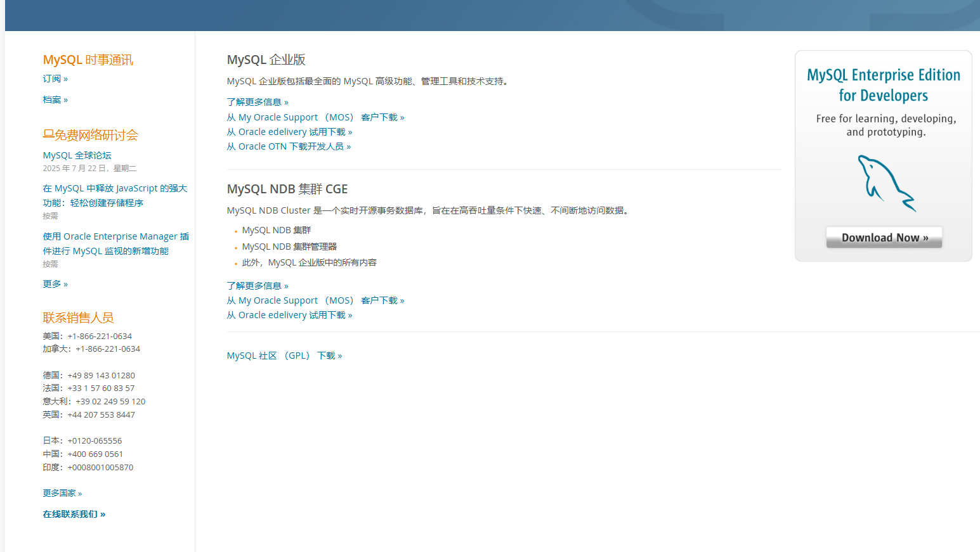
Task: Click 了解更多信息 » under MySQL 企业版
Action: click(258, 102)
